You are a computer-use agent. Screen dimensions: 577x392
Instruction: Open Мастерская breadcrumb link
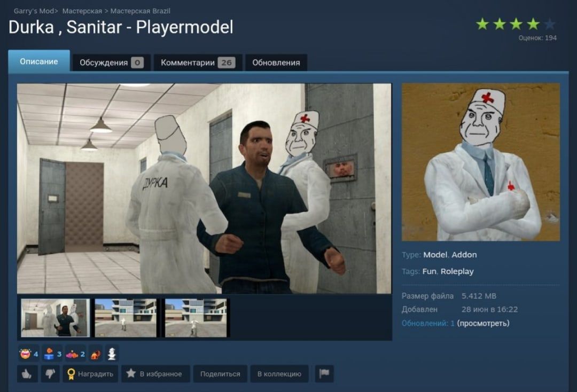pos(82,11)
